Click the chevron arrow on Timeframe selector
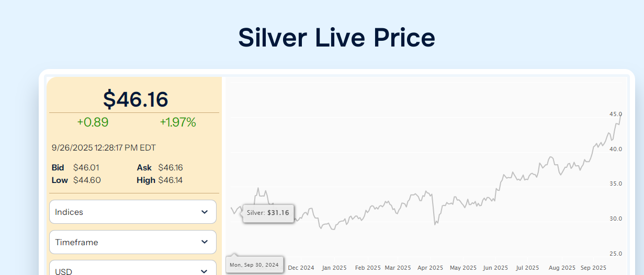This screenshot has width=644, height=275. (204, 242)
